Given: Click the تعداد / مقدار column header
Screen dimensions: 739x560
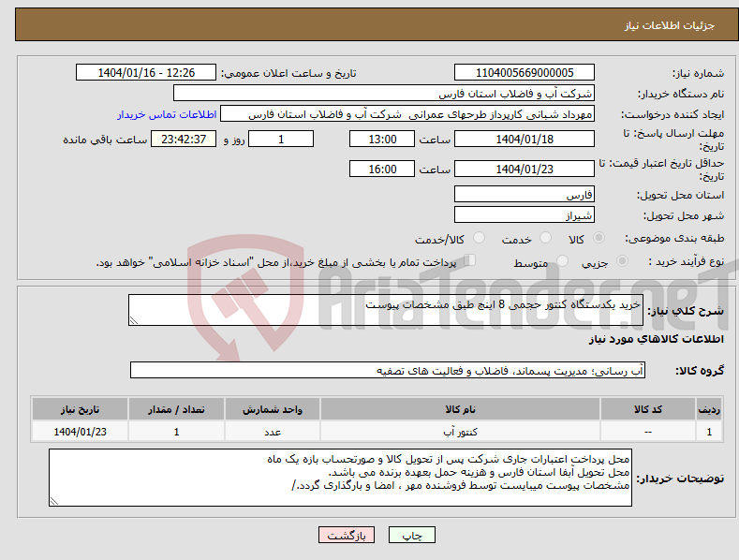Looking at the screenshot, I should [176, 409].
